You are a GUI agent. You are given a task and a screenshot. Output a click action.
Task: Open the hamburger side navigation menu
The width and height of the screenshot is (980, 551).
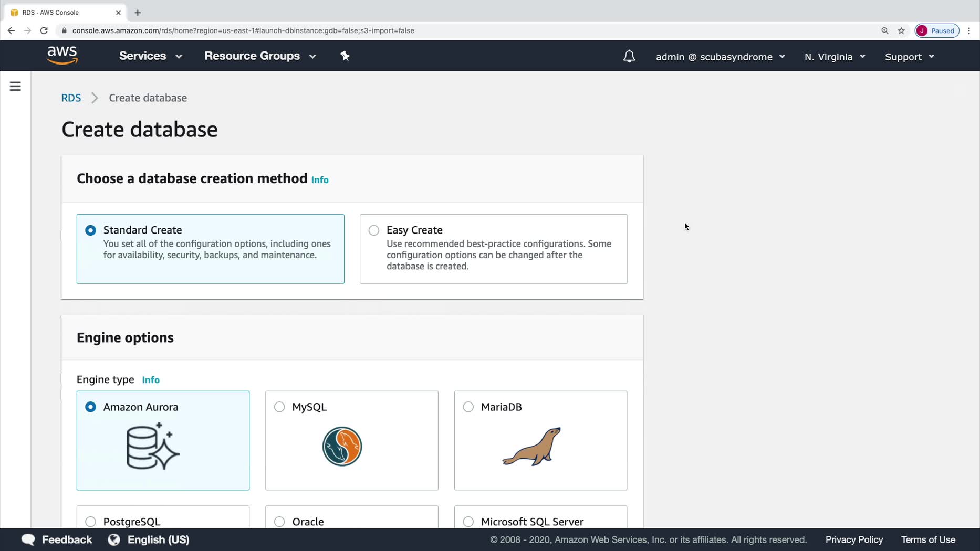[x=15, y=86]
